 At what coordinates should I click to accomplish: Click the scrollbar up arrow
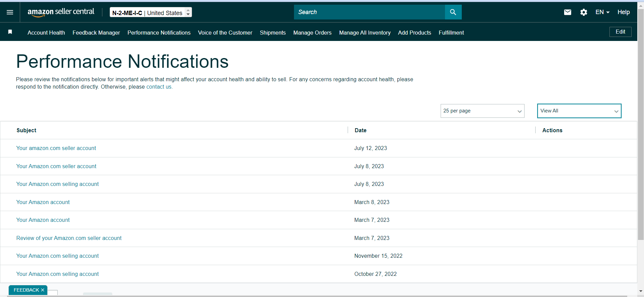coord(641,5)
